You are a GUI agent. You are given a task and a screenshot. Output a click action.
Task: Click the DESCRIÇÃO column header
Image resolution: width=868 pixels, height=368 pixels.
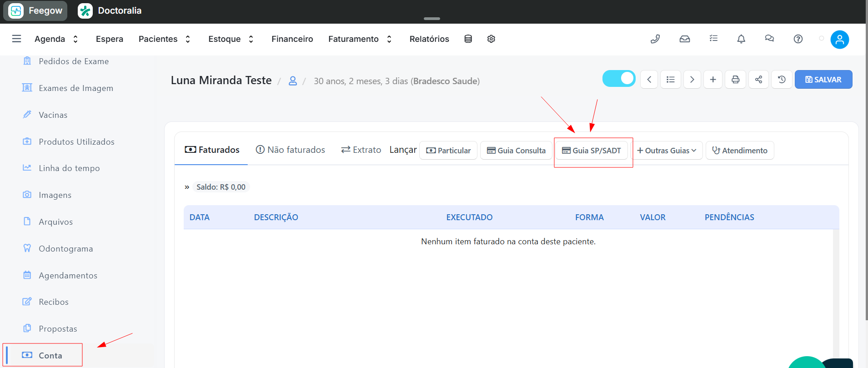pyautogui.click(x=276, y=217)
